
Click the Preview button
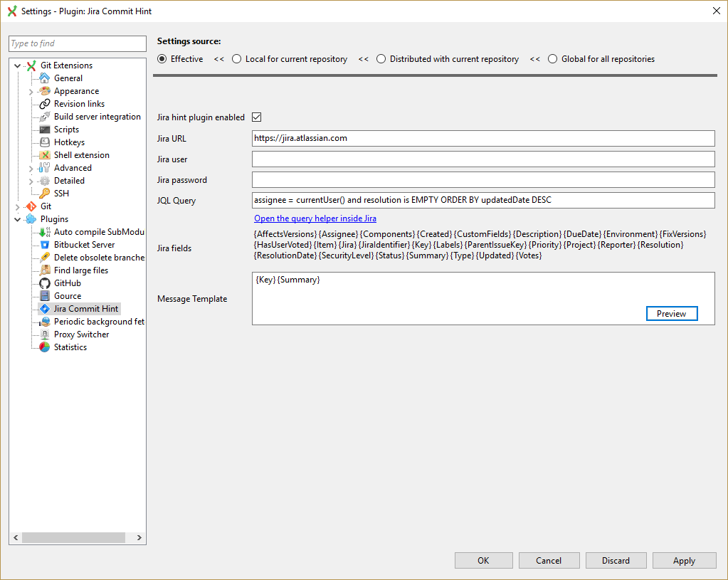(672, 313)
